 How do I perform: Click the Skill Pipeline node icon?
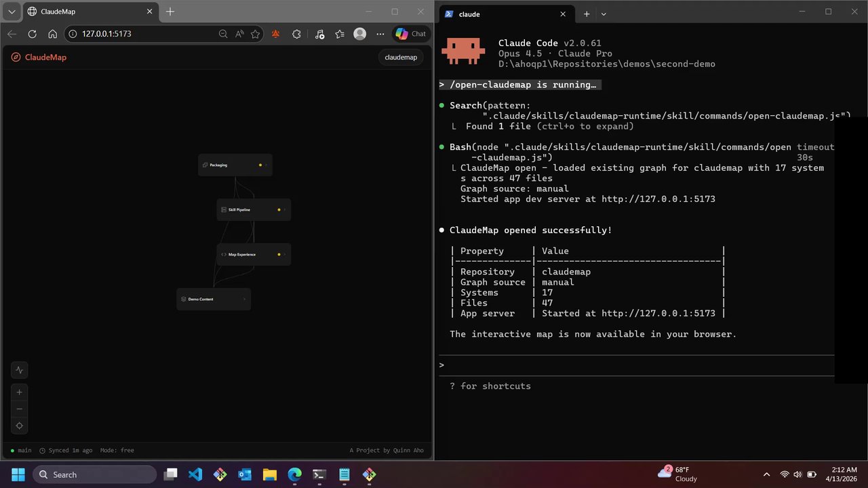tap(224, 209)
